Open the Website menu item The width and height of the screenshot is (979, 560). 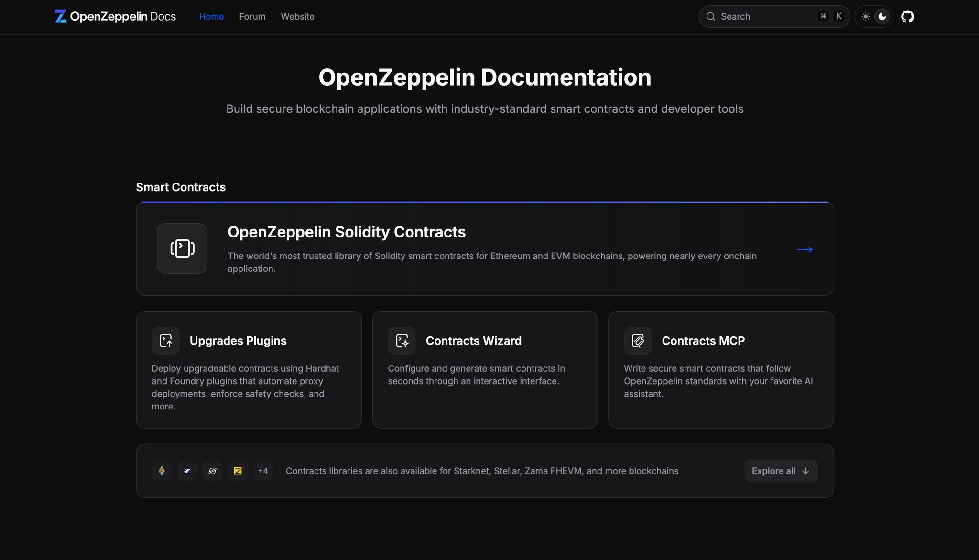[x=297, y=16]
